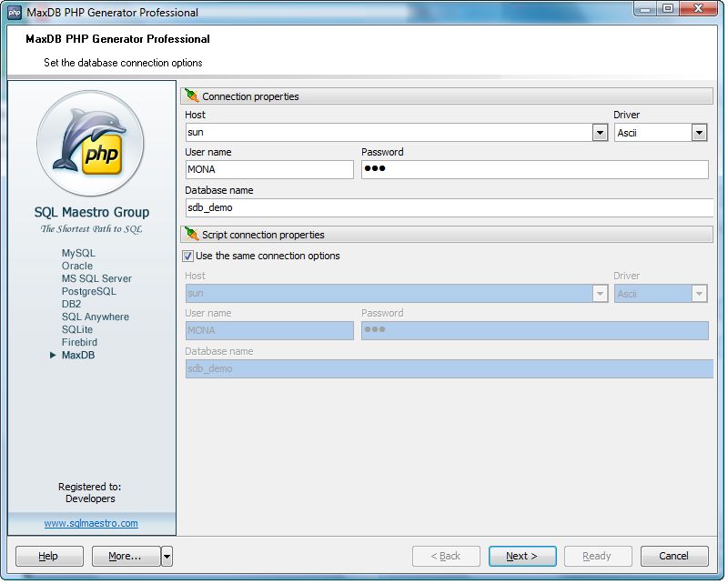Open the Driver dropdown showing Ascii
The height and width of the screenshot is (584, 728).
click(701, 133)
